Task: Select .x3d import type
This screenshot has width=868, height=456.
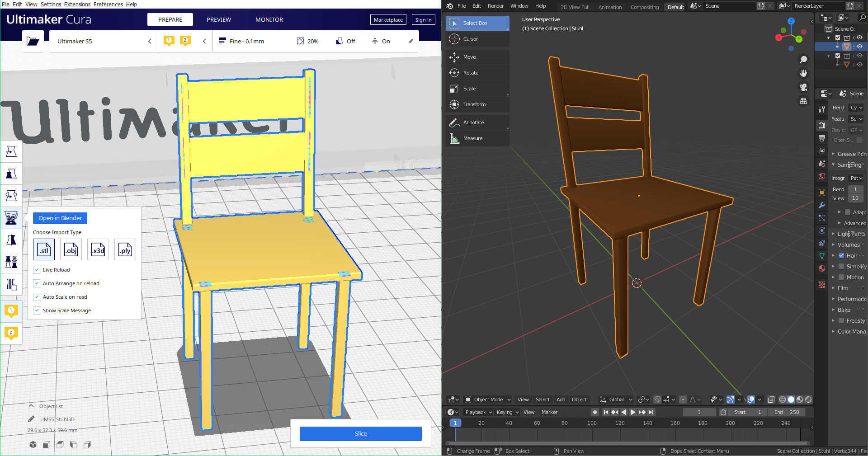Action: click(x=98, y=249)
